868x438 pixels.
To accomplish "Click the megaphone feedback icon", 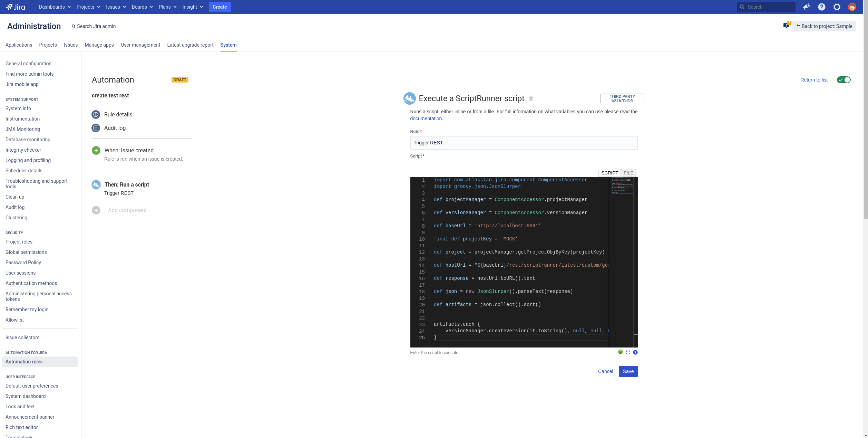I will [x=807, y=7].
